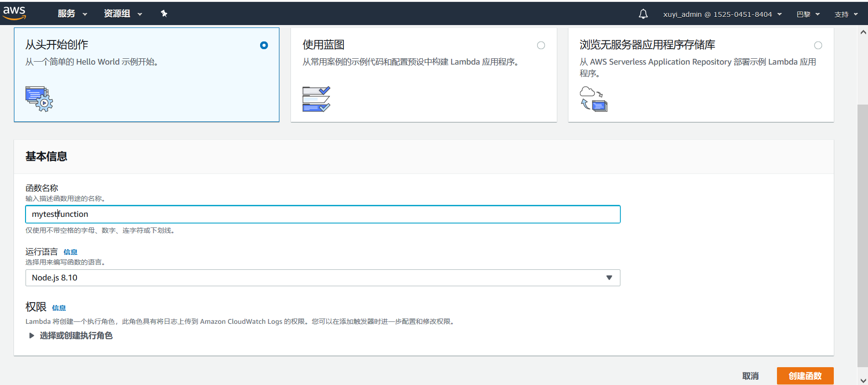Viewport: 868px width, 385px height.
Task: Expand 选择或创建执行角色 section
Action: tap(71, 335)
